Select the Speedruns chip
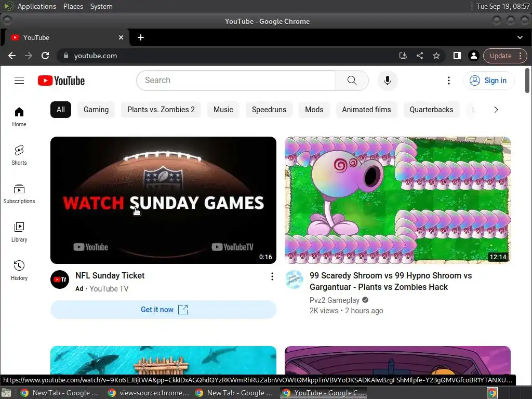This screenshot has width=532, height=399. [x=269, y=110]
